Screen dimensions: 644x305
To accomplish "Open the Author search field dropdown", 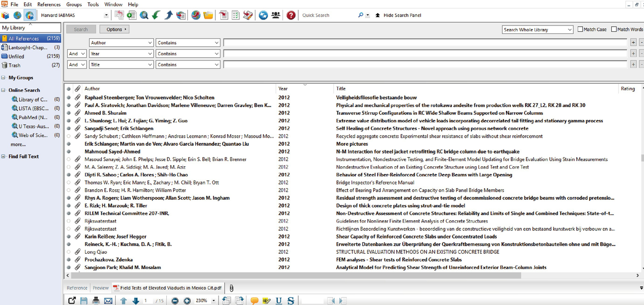I will tap(121, 43).
